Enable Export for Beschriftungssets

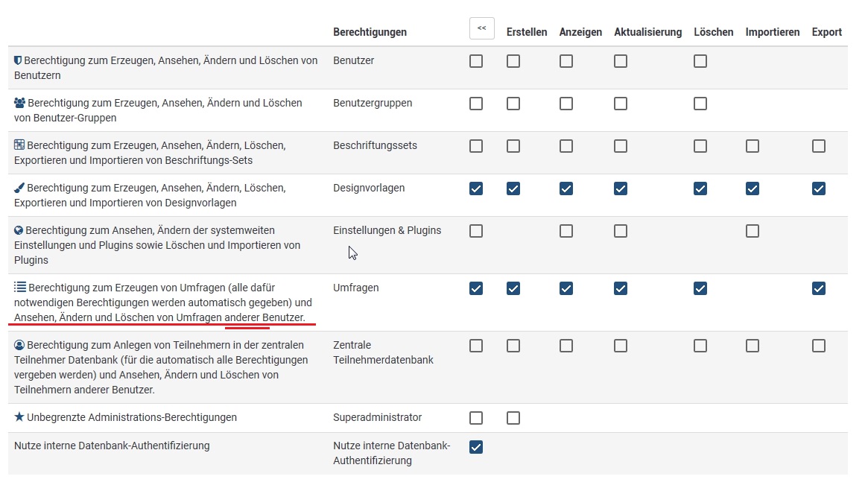point(819,146)
